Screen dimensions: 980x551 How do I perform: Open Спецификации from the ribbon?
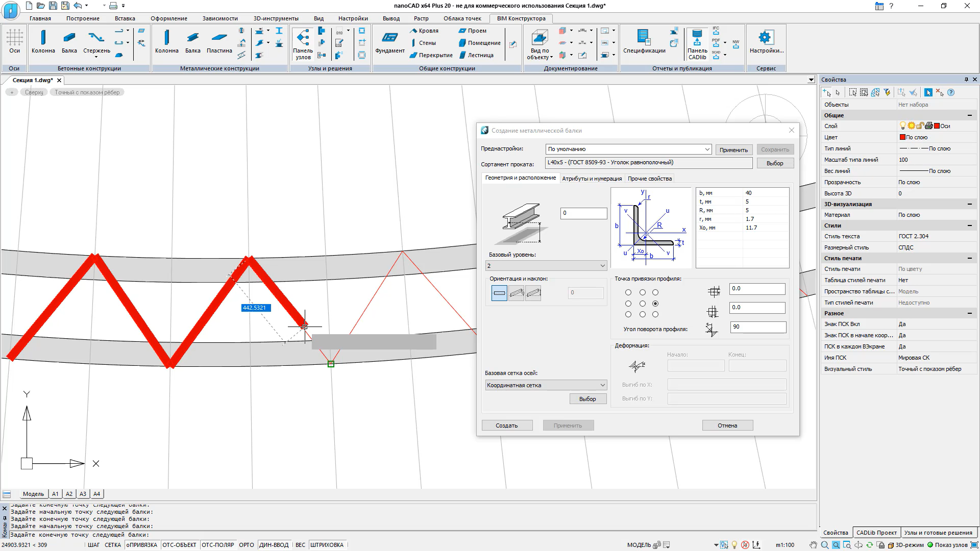pos(644,38)
